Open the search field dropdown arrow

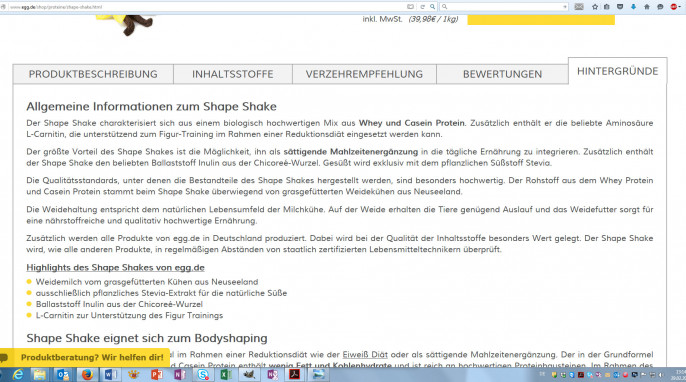(564, 7)
